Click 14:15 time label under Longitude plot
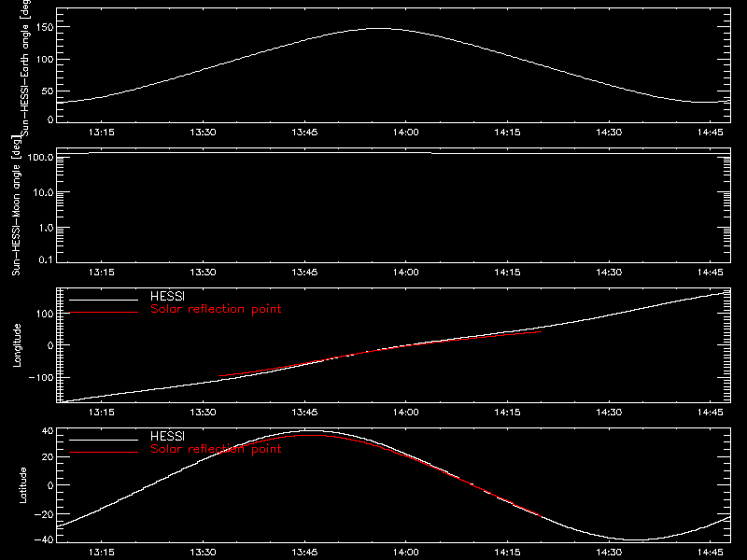 coord(507,412)
